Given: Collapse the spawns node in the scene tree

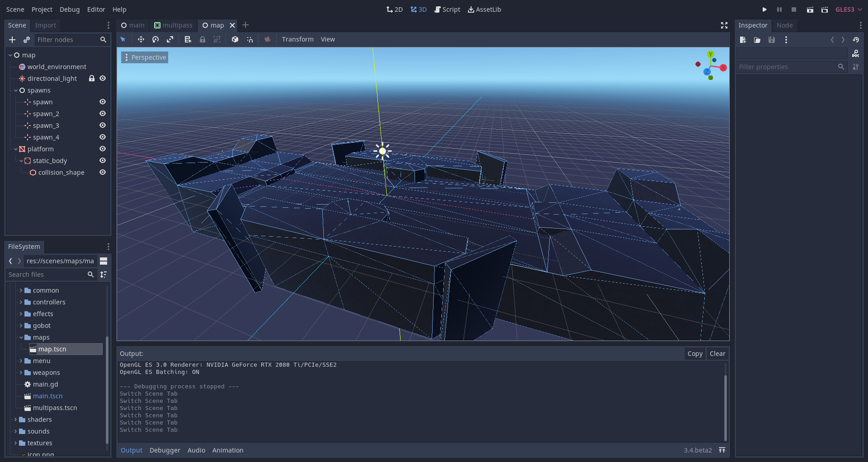Looking at the screenshot, I should point(16,90).
